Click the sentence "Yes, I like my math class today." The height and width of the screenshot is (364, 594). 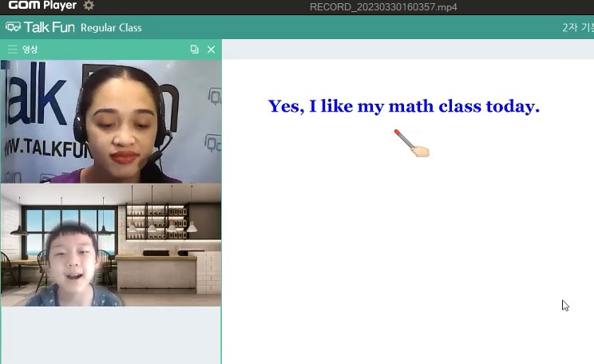click(x=403, y=106)
